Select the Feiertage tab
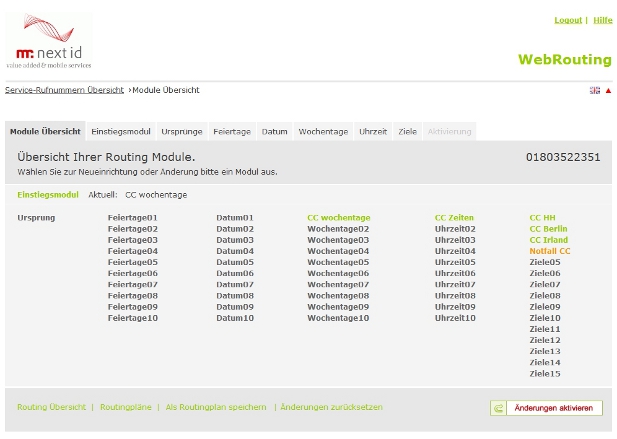The image size is (617, 439). coord(232,131)
